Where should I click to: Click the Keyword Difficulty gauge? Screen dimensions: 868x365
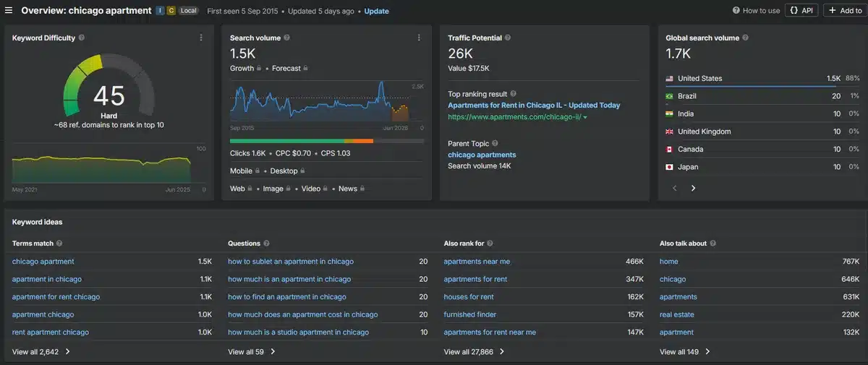pyautogui.click(x=109, y=87)
